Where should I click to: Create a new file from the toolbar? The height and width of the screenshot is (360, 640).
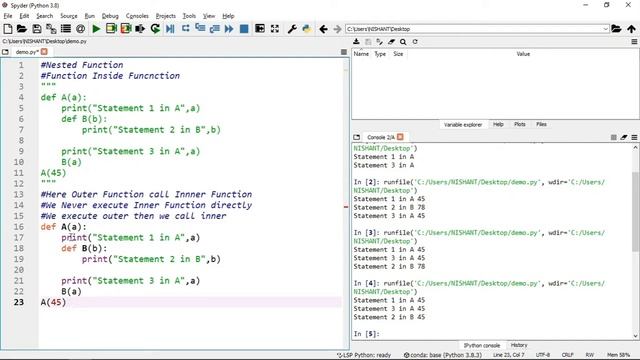click(8, 29)
